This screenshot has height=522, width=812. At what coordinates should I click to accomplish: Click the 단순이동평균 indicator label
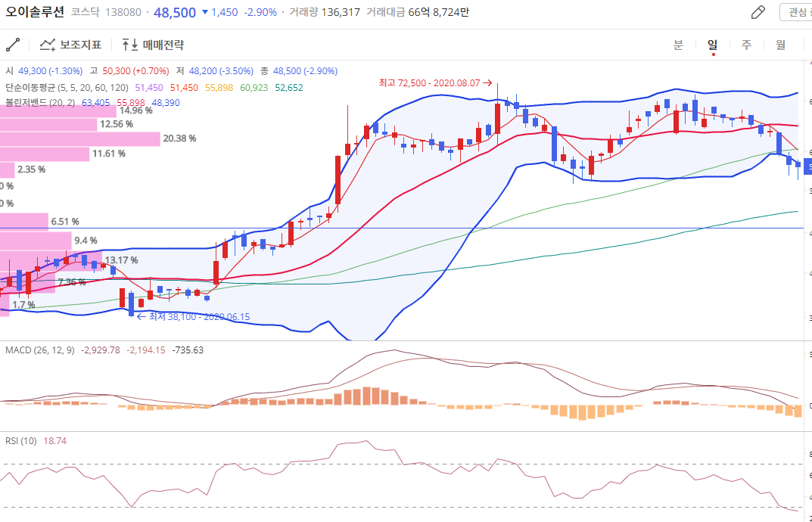pyautogui.click(x=67, y=88)
